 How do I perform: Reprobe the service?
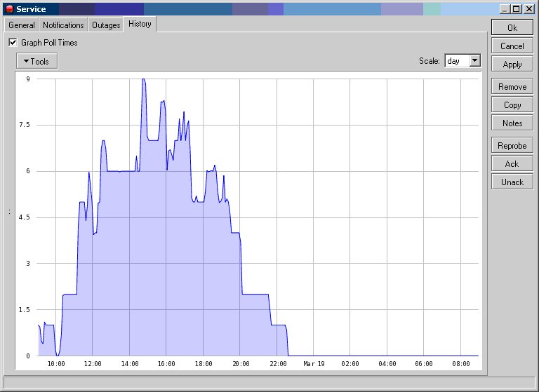[x=512, y=146]
